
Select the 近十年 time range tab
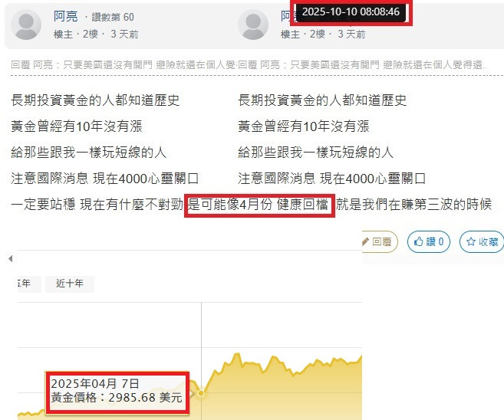70,284
